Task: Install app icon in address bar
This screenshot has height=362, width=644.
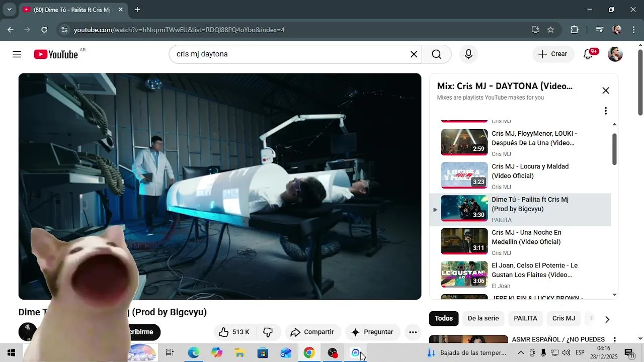Action: click(x=535, y=30)
